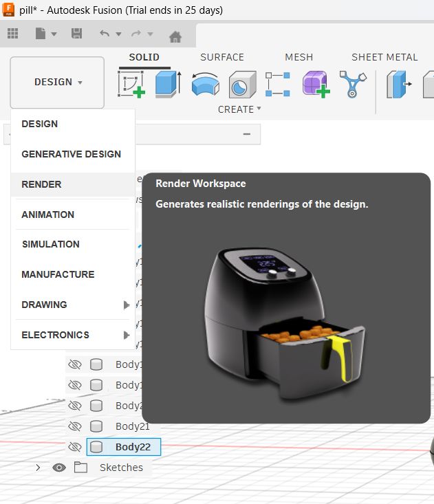Open the DRAWING submenu entry

(73, 305)
